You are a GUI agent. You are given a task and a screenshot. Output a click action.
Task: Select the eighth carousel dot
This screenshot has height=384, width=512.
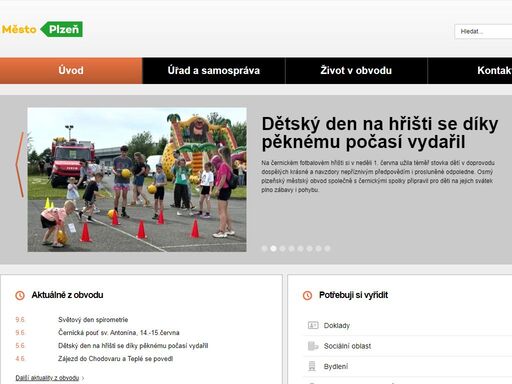(327, 248)
